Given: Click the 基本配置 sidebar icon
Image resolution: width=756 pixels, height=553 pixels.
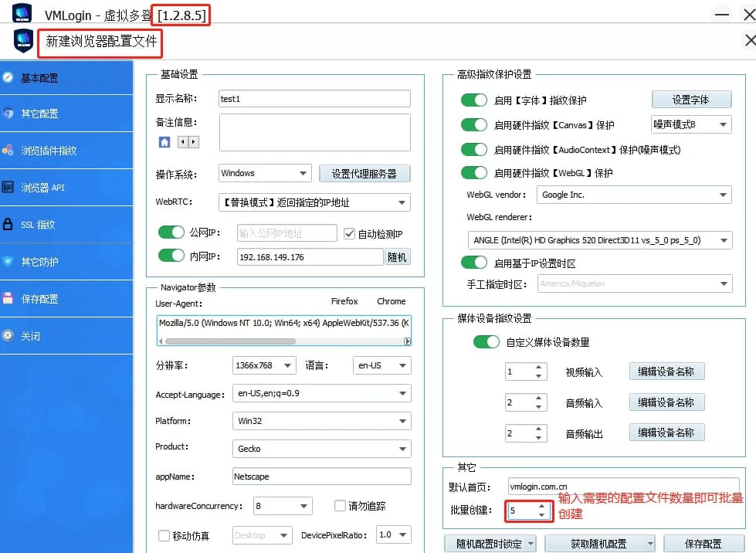Looking at the screenshot, I should point(8,77).
